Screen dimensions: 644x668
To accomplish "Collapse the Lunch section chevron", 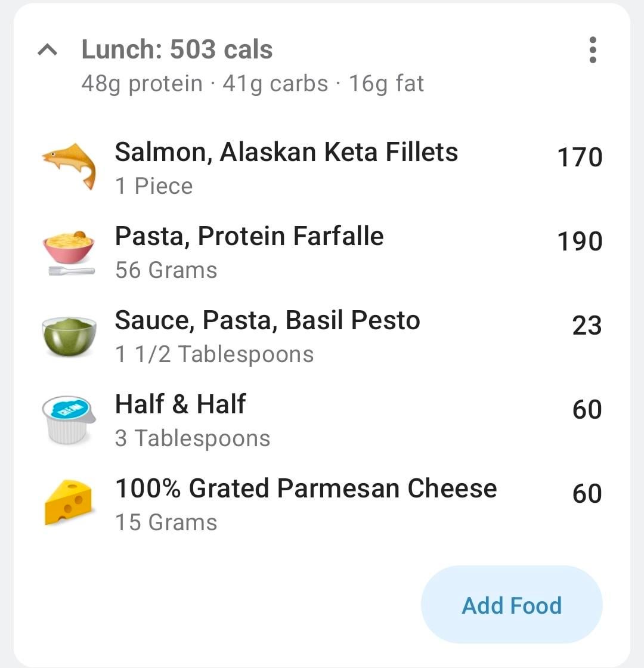I will coord(48,50).
